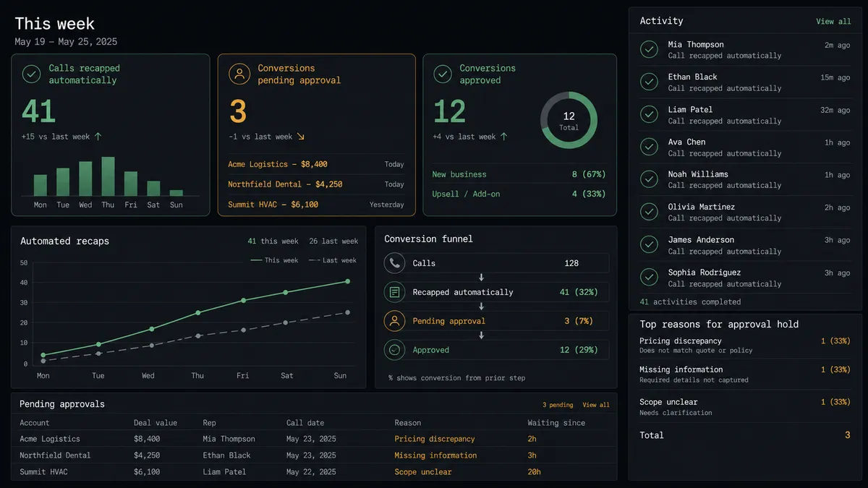Click the Total 3 row in Top reasons
Image resolution: width=868 pixels, height=488 pixels.
(745, 435)
